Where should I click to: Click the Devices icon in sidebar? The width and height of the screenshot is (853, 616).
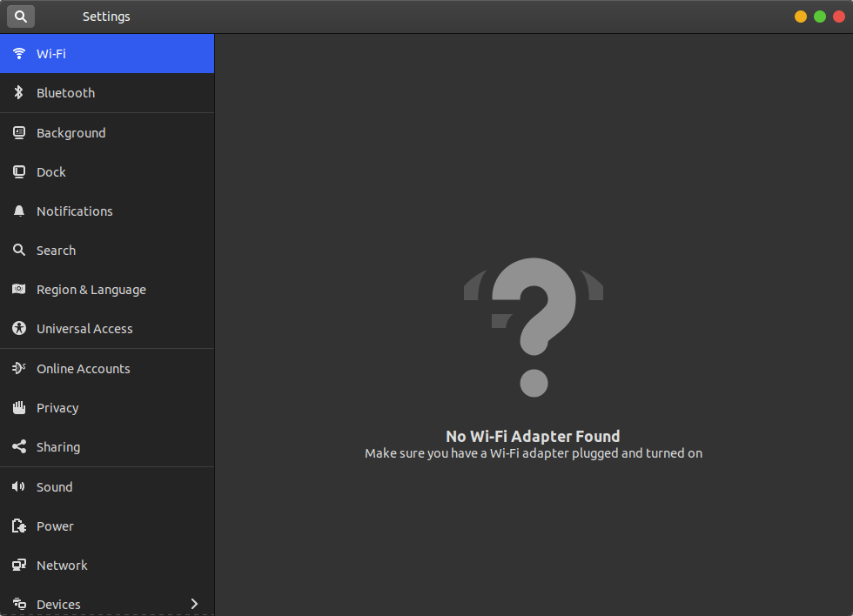tap(19, 604)
